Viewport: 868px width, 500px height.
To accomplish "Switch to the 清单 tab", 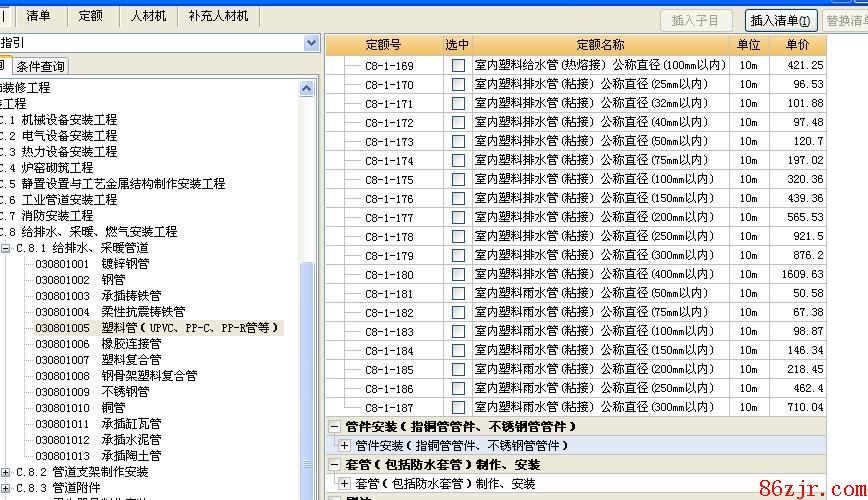I will tap(39, 16).
